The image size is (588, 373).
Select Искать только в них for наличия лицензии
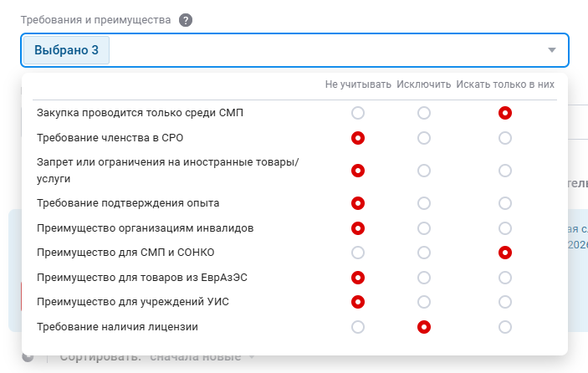(x=505, y=327)
